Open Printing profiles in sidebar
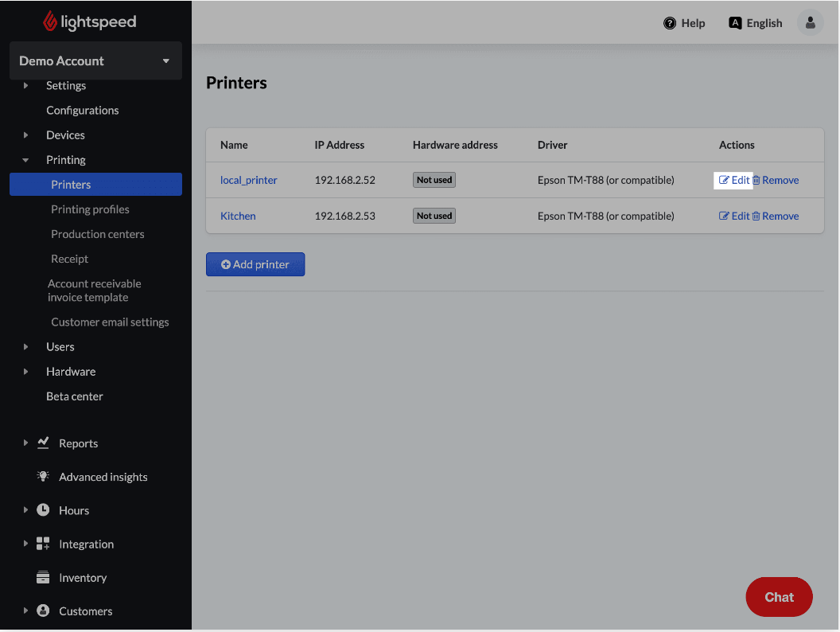 pyautogui.click(x=90, y=209)
